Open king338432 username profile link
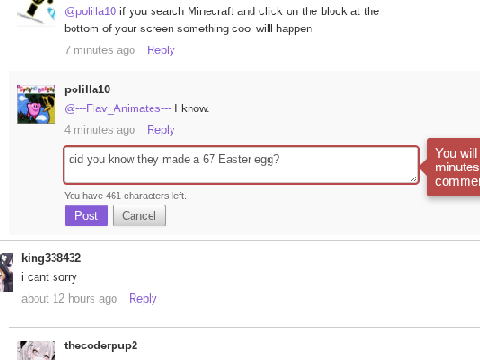Image resolution: width=480 pixels, height=360 pixels. tap(51, 258)
